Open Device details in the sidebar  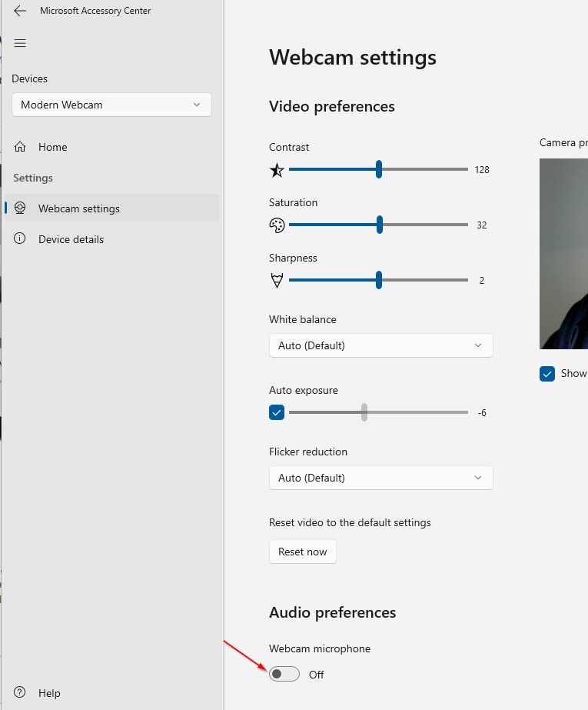111,239
